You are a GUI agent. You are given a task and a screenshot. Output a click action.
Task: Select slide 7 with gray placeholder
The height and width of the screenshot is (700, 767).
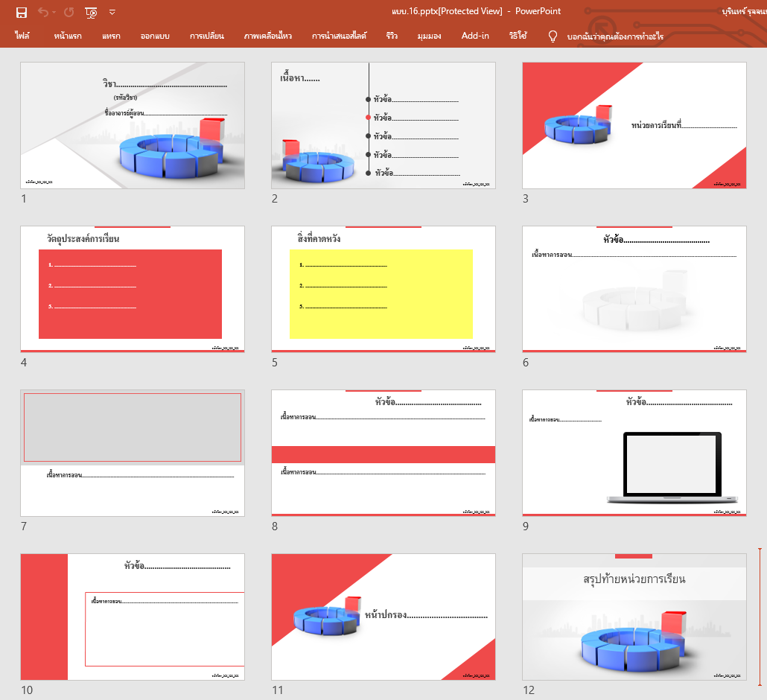[133, 453]
